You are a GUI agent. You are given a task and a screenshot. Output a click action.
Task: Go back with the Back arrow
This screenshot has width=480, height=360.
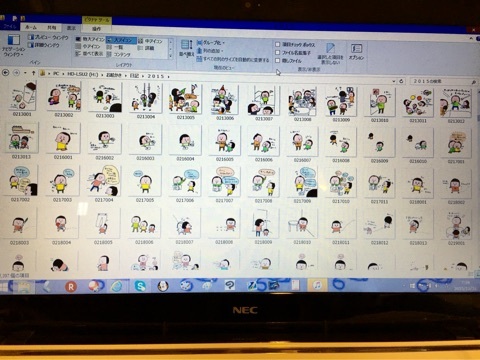pos(6,72)
